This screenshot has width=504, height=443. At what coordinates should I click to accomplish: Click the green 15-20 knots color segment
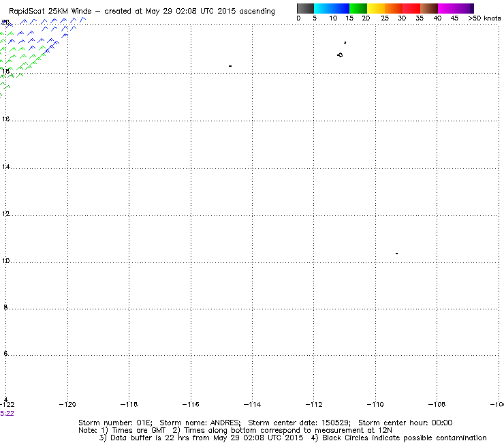tap(358, 8)
